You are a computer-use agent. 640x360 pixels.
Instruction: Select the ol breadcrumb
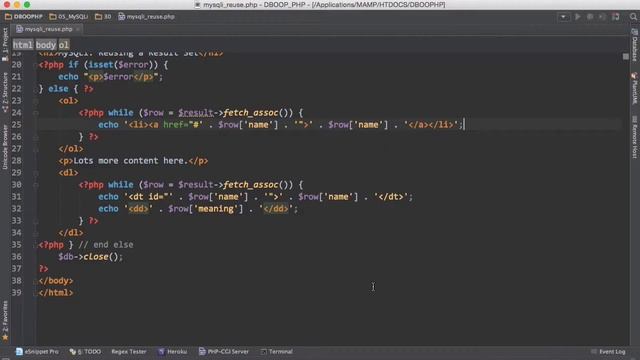(x=64, y=44)
